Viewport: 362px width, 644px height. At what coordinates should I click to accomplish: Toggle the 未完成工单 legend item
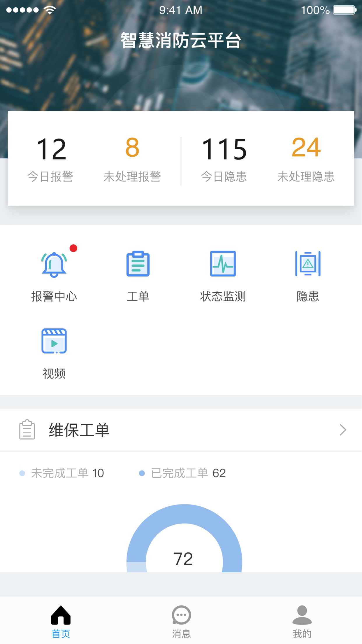[x=62, y=473]
